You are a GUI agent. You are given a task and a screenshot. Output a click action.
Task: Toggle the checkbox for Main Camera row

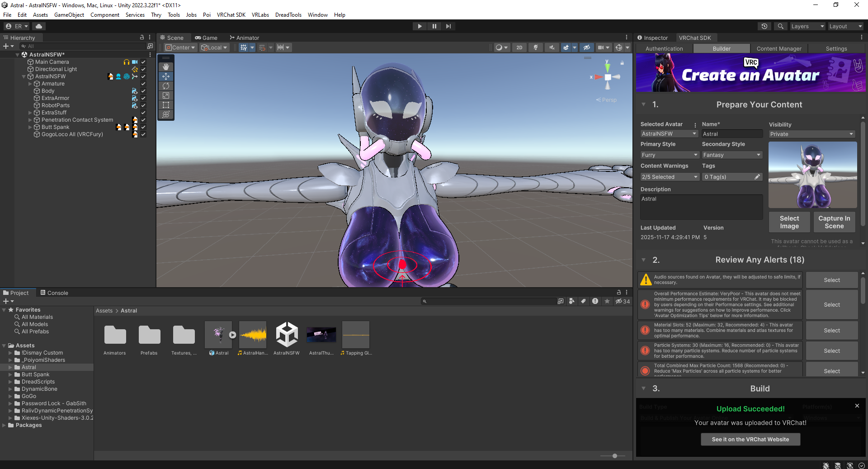[x=143, y=62]
